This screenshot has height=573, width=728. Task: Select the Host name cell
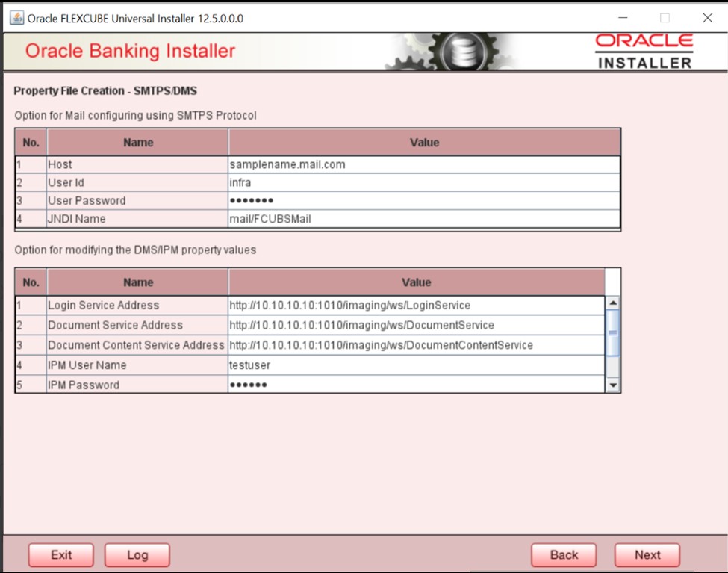137,164
